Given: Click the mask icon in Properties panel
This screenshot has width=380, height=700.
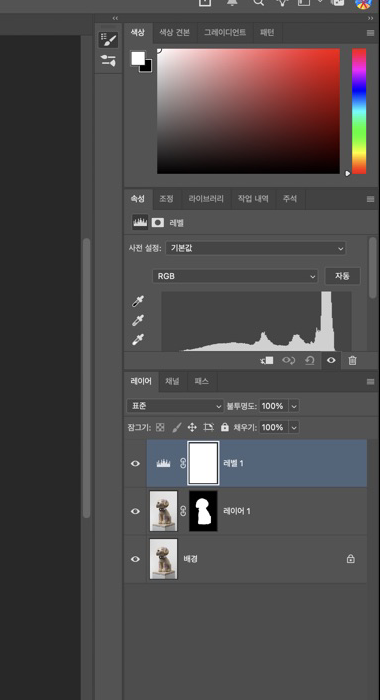Looking at the screenshot, I should pyautogui.click(x=158, y=222).
